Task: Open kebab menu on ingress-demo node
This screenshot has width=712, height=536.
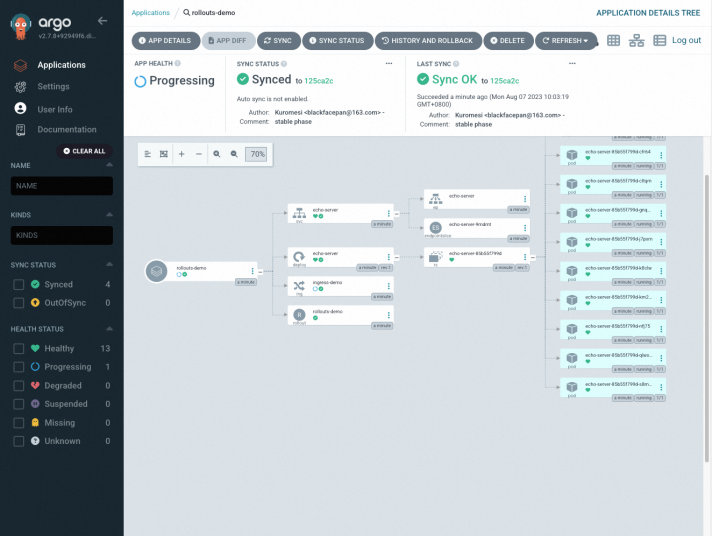Action: pos(389,286)
